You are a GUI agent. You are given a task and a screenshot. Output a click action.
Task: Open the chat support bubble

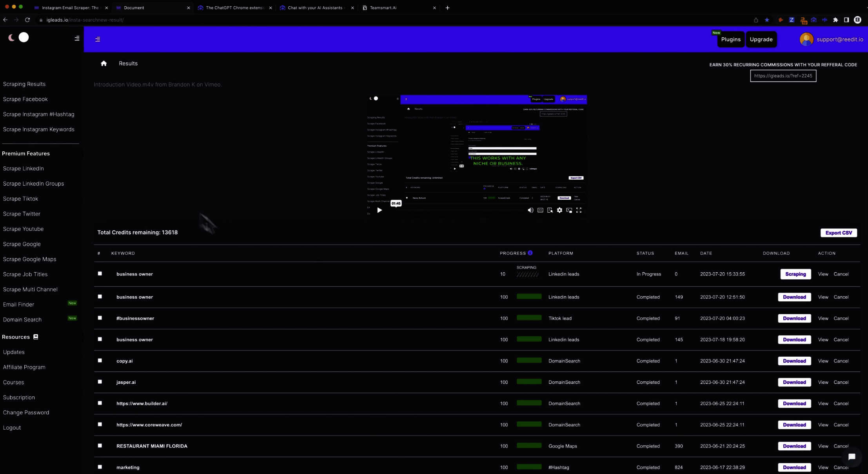(x=851, y=457)
